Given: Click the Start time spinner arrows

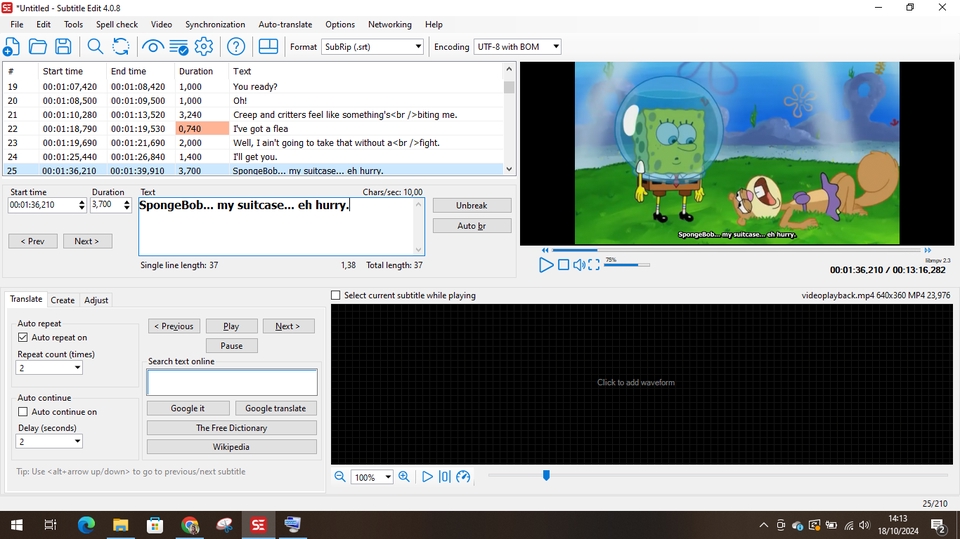Looking at the screenshot, I should point(81,205).
